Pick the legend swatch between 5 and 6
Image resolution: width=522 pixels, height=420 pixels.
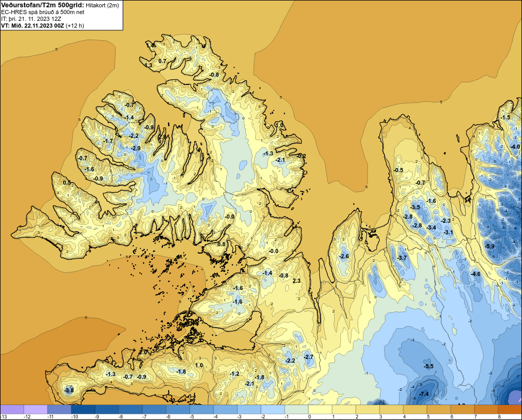[x=439, y=409]
